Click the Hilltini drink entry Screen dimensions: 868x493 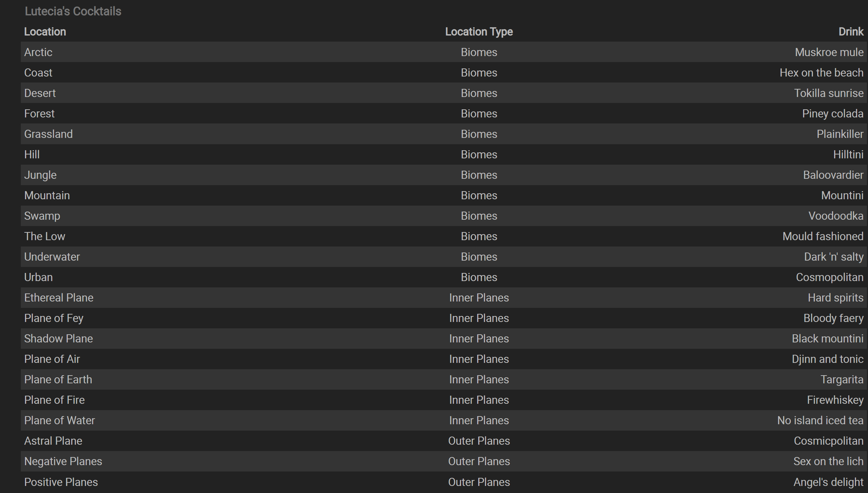pyautogui.click(x=848, y=154)
